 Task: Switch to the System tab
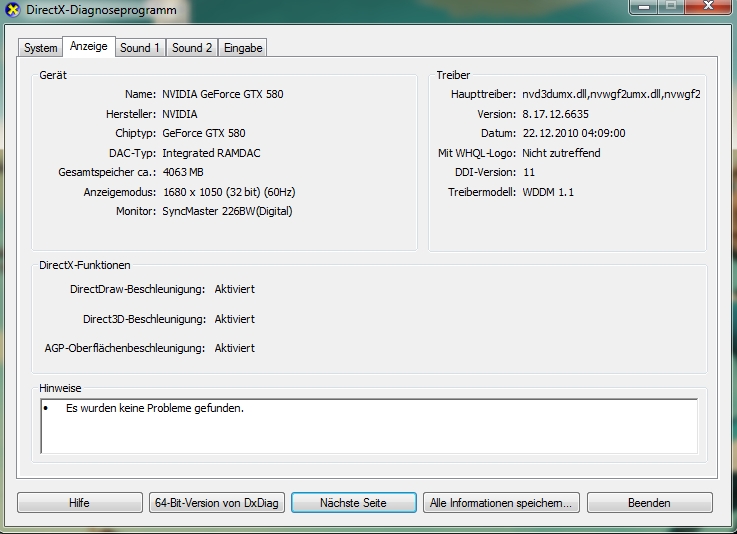pos(40,48)
